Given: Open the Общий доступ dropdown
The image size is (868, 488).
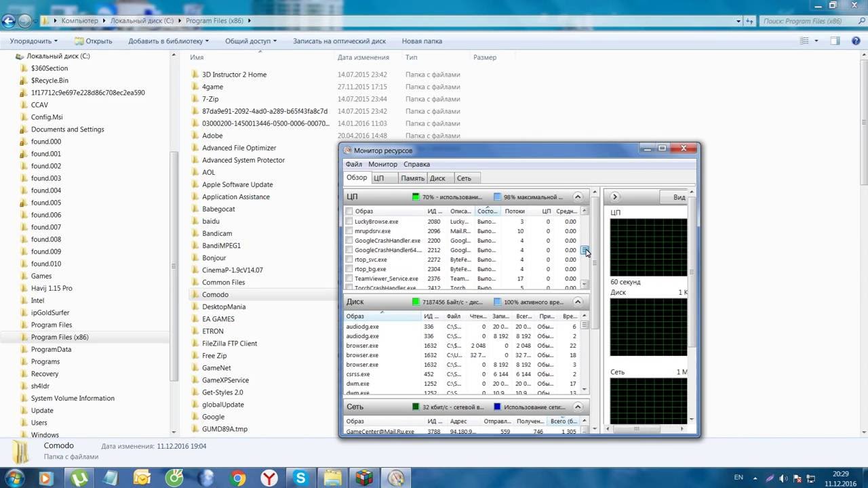Looking at the screenshot, I should (x=251, y=41).
